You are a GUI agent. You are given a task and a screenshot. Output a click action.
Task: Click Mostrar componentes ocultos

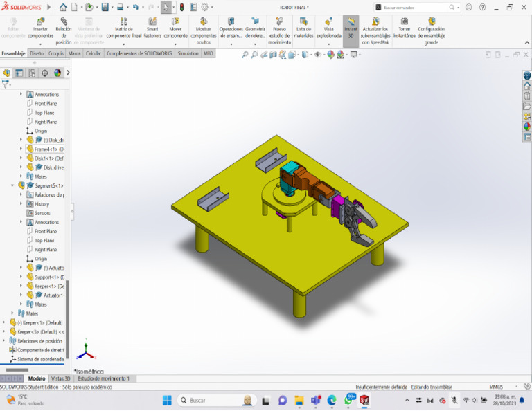click(204, 30)
